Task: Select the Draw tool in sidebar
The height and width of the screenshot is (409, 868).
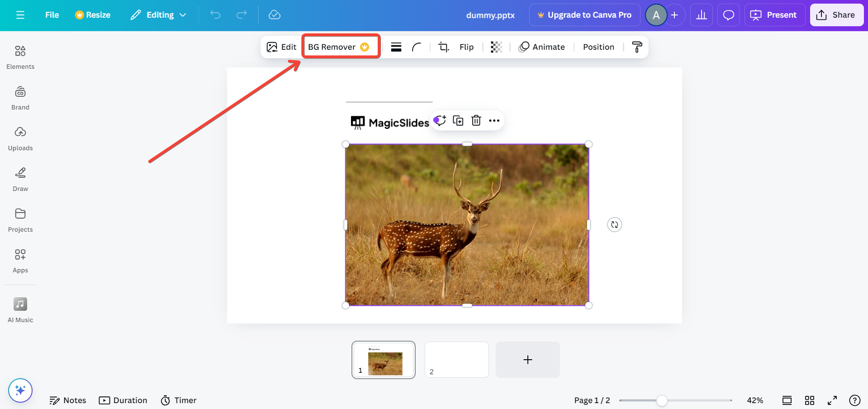Action: coord(20,179)
